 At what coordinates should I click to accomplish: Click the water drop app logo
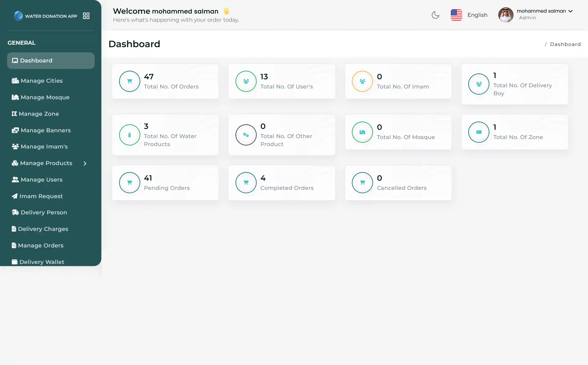point(19,16)
